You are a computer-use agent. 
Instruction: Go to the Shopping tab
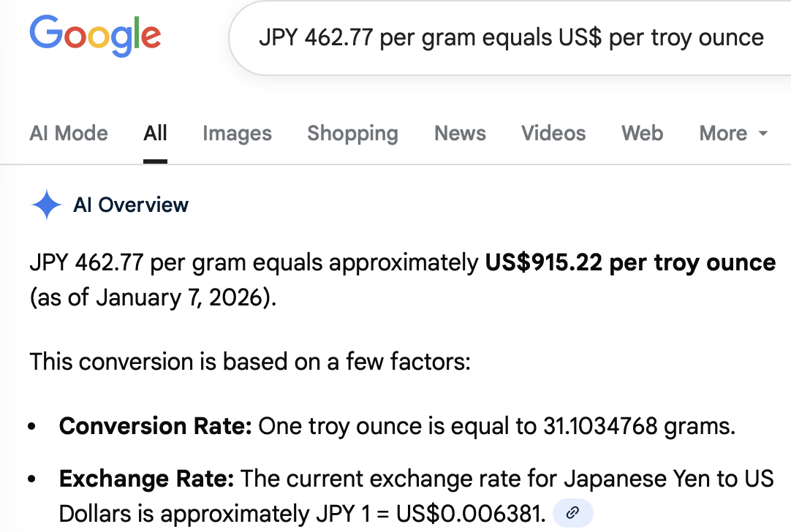352,134
